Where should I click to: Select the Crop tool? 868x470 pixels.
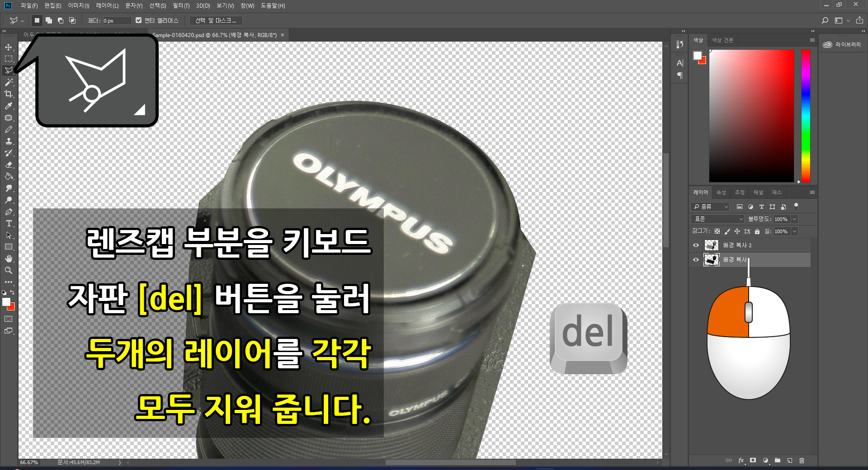click(9, 94)
